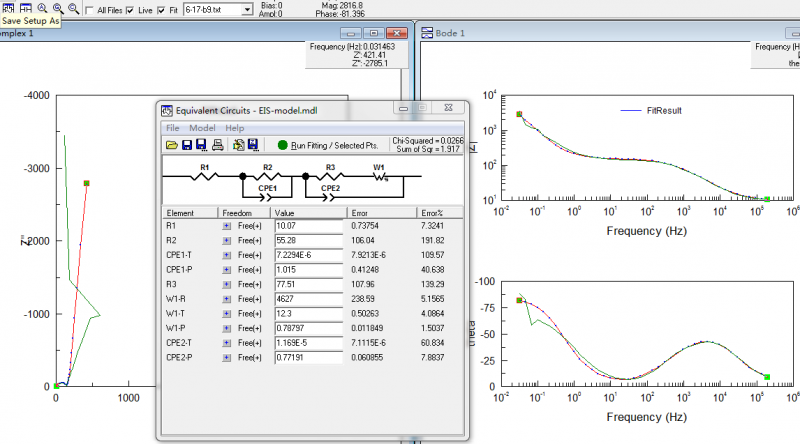Image resolution: width=800 pixels, height=444 pixels.
Task: Click the first blue save-model disk icon
Action: click(187, 145)
